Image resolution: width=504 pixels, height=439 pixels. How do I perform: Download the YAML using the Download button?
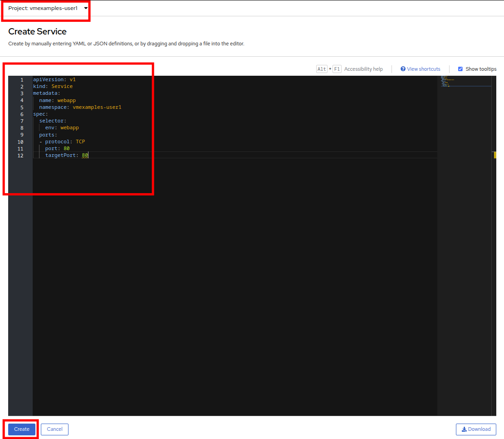pos(476,429)
